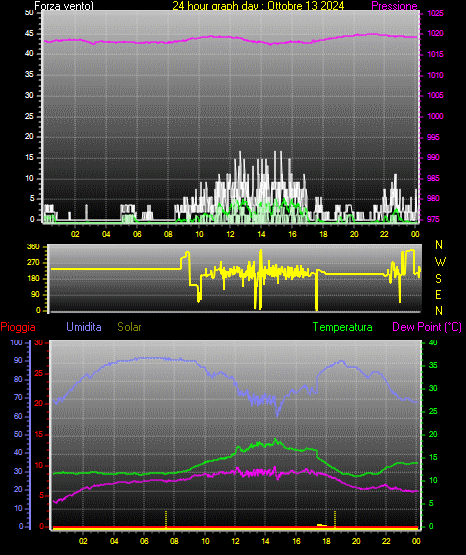Screen dimensions: 466x555
Task: Select 1015 on the pressure axis
Action: [435, 54]
